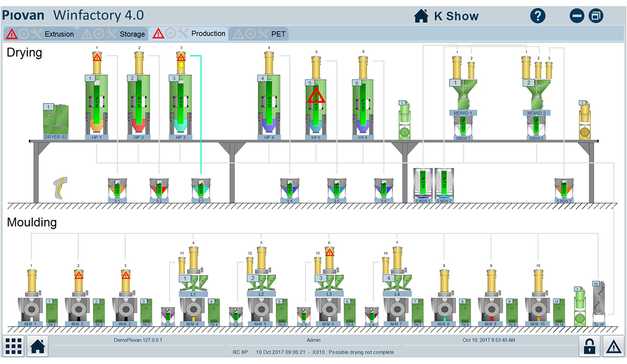Select the DRYER 02 unit

coord(56,121)
